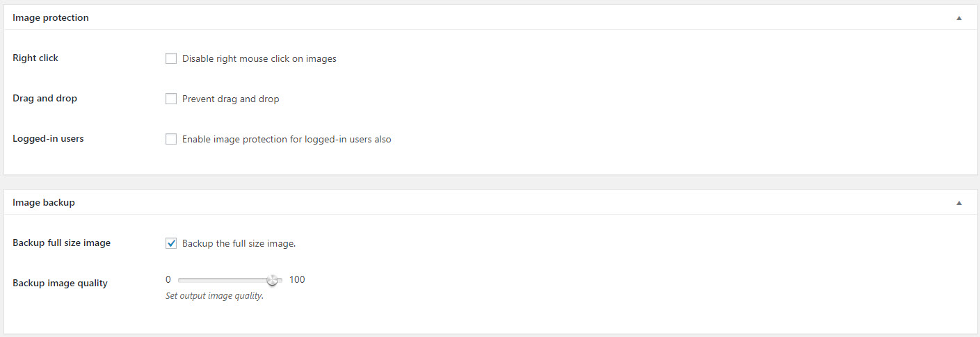980x337 pixels.
Task: Select the 'Backup full size image' heading
Action: (x=62, y=243)
